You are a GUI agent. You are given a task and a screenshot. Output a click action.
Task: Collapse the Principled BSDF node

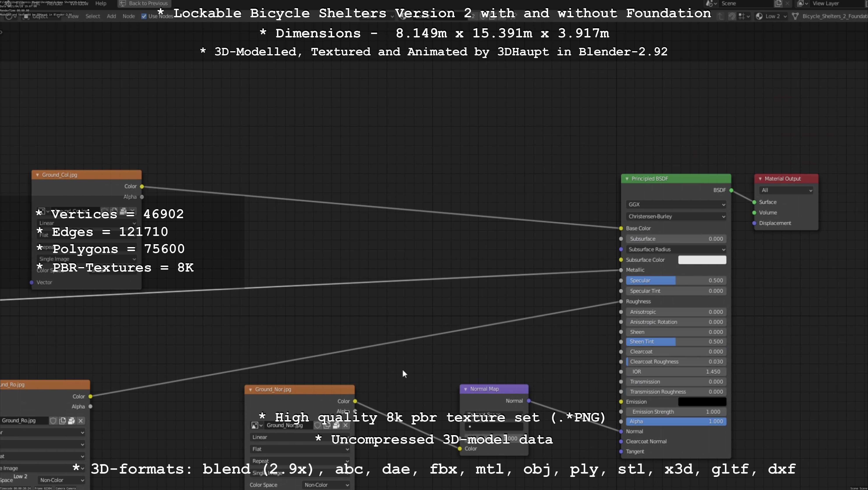click(x=627, y=179)
